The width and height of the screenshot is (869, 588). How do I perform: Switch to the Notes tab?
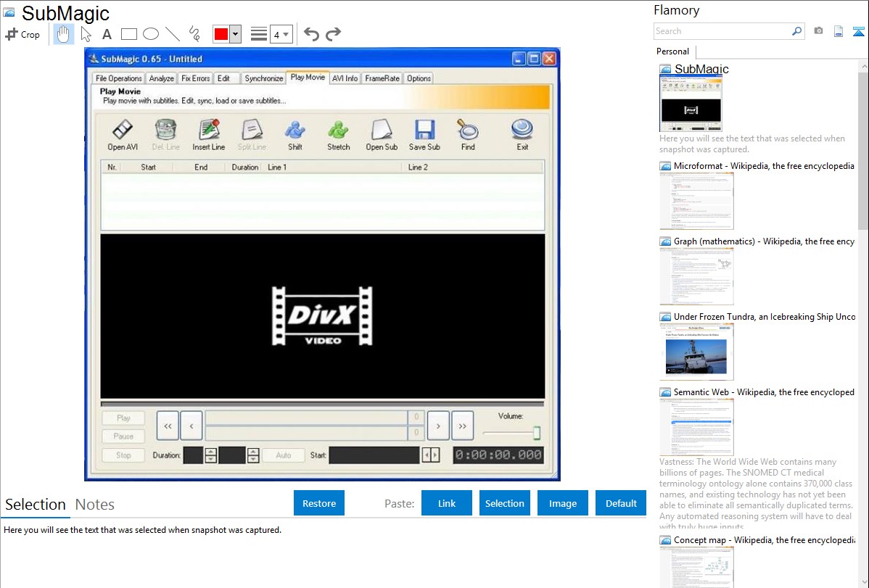coord(95,505)
